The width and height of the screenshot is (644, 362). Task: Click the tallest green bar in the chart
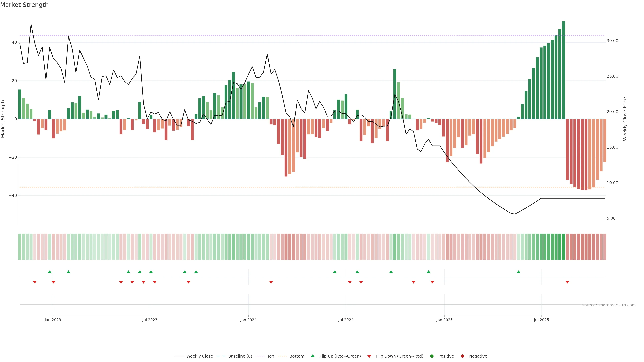563,70
